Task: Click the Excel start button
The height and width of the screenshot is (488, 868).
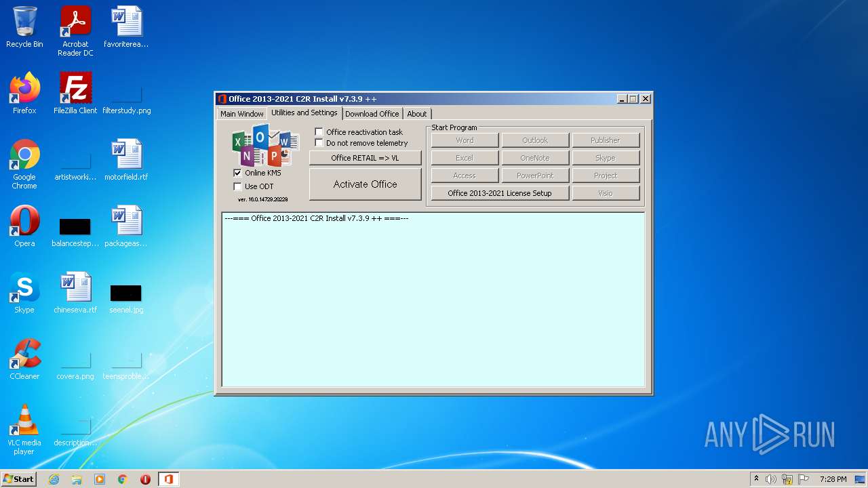Action: 465,158
